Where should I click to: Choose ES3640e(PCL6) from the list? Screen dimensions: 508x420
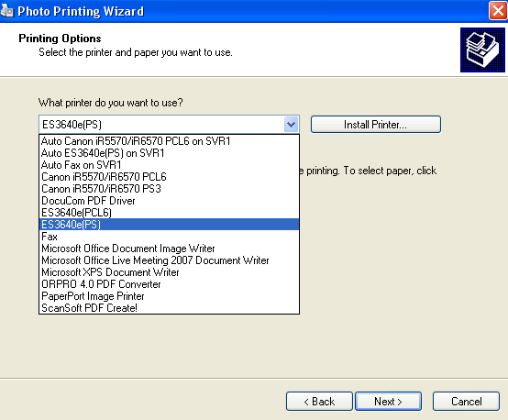point(169,213)
